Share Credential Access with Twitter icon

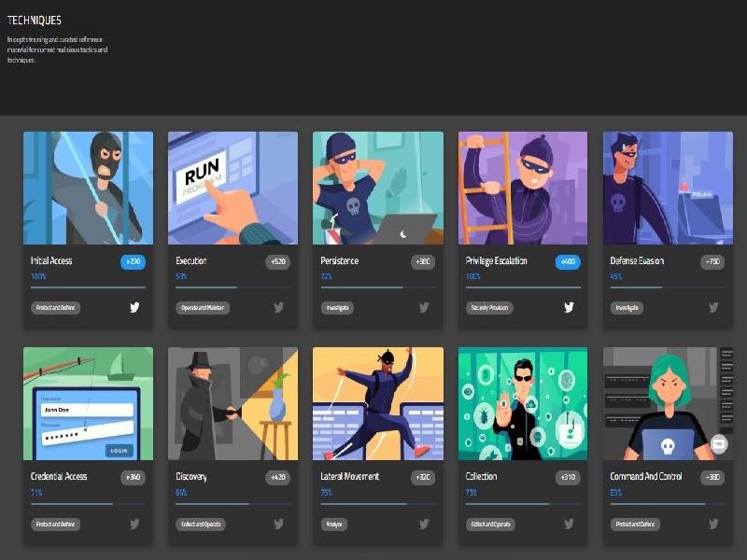coord(134,524)
